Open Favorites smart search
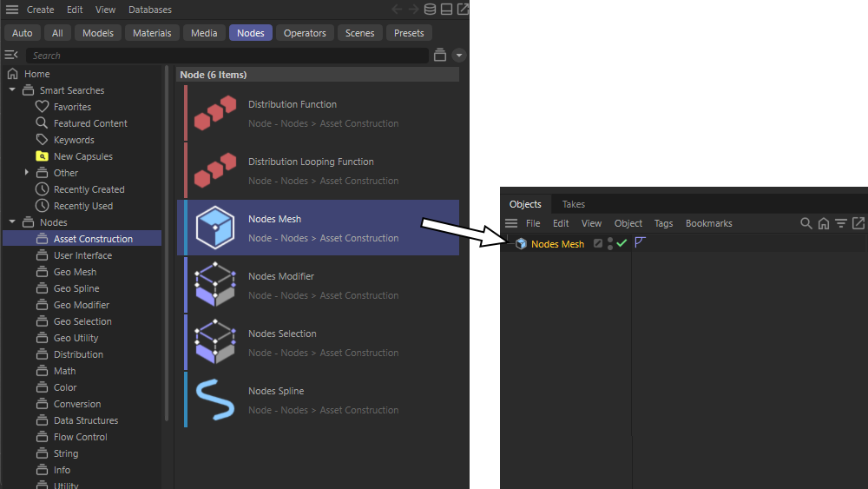 pos(72,106)
